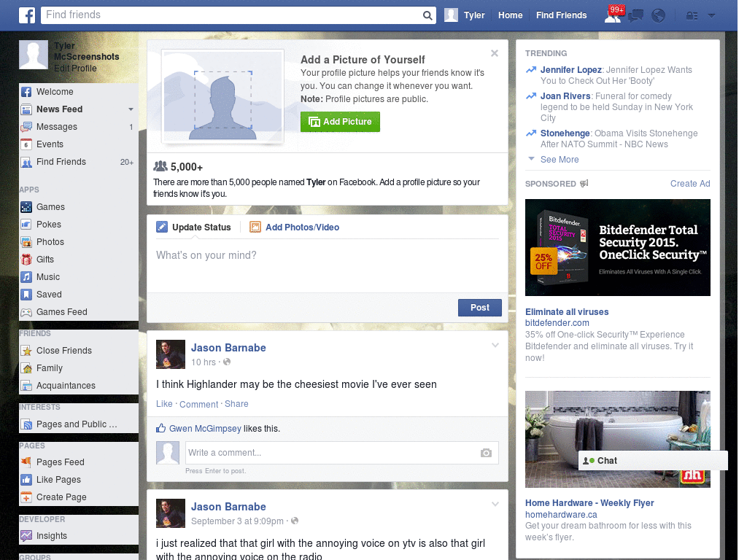
Task: Click the Facebook logo icon
Action: point(27,15)
